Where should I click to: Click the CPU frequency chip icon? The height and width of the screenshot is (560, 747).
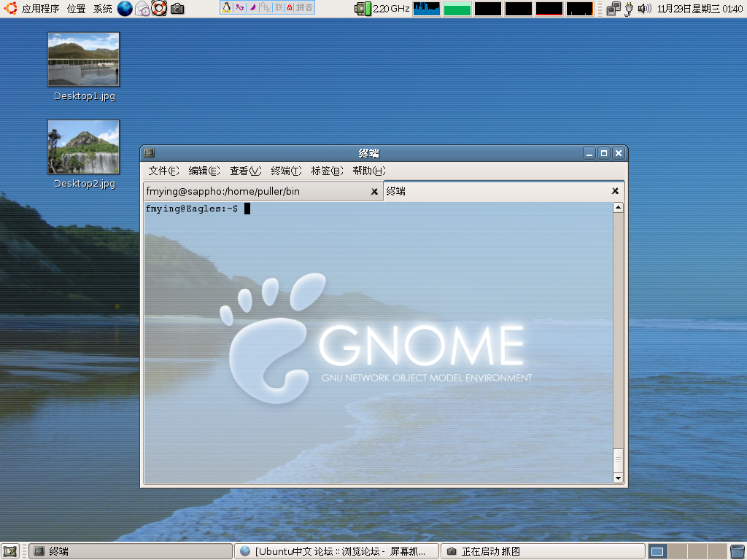[363, 9]
